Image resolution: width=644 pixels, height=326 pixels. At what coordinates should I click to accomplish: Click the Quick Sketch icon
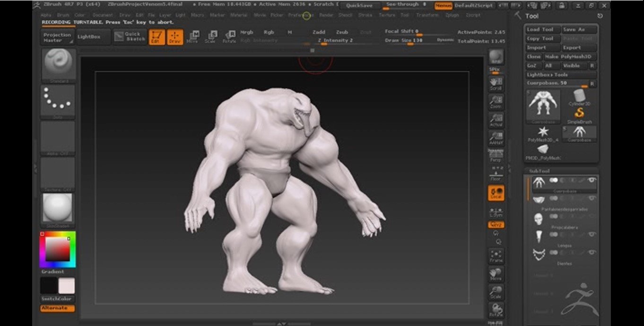[129, 37]
